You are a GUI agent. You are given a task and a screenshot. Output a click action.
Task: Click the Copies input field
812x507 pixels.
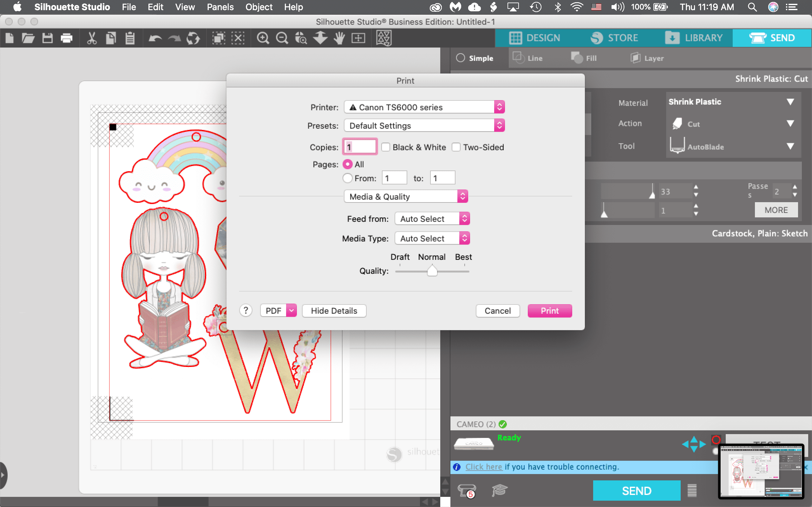[x=360, y=147]
